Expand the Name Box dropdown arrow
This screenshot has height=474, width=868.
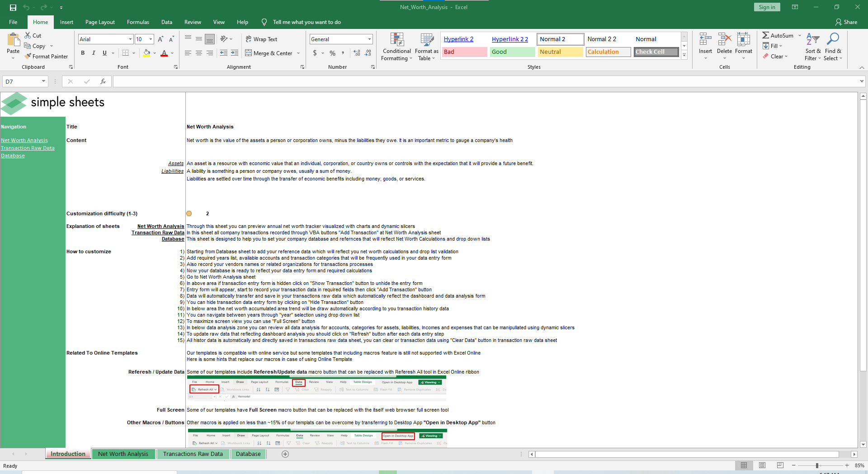(x=44, y=81)
